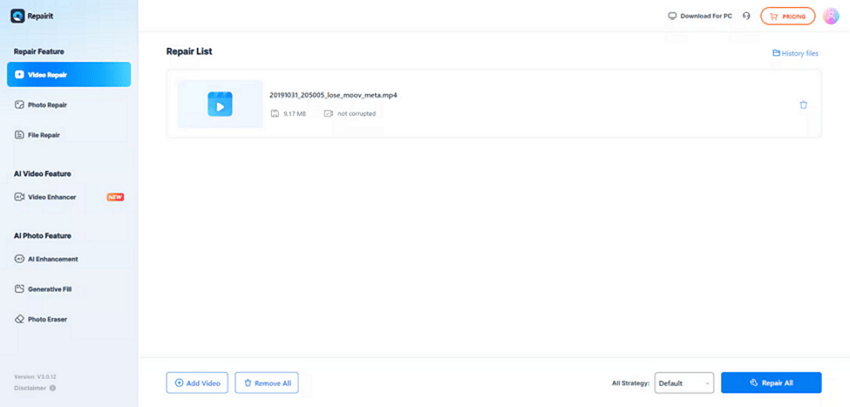
Task: Click the Add Video button
Action: click(197, 383)
